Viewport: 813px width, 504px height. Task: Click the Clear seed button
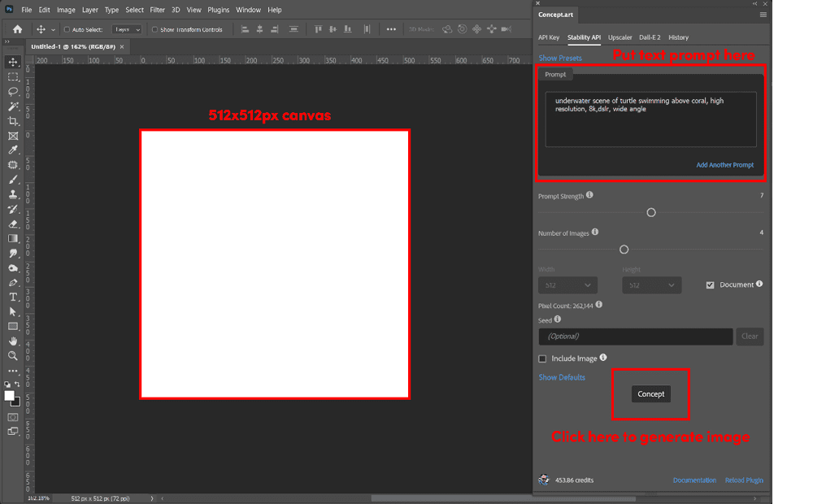[x=750, y=337]
